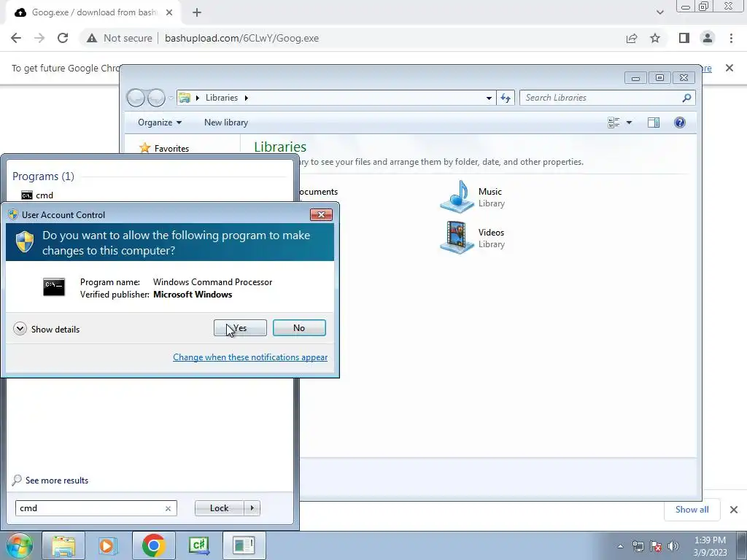Image resolution: width=747 pixels, height=560 pixels.
Task: Open the last pinned taskbar program icon
Action: (x=244, y=545)
